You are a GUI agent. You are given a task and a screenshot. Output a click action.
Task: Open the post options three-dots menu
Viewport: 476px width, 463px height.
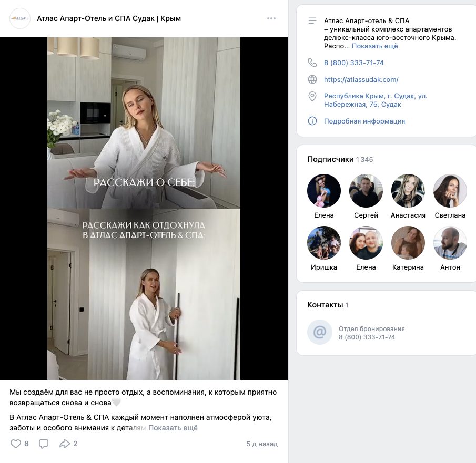(x=271, y=18)
